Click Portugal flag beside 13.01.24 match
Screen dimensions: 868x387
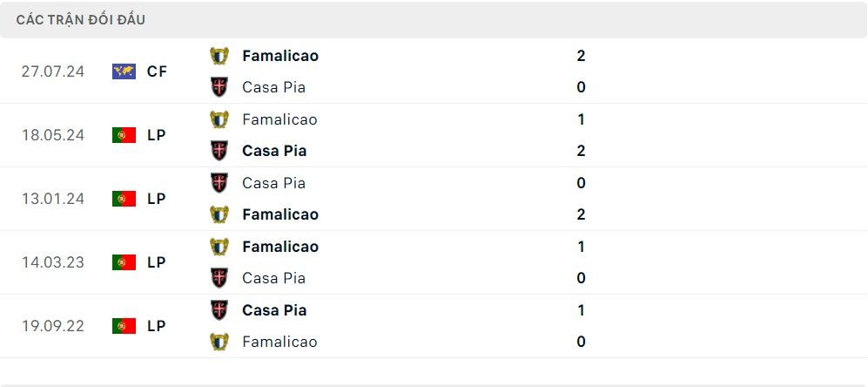[124, 199]
